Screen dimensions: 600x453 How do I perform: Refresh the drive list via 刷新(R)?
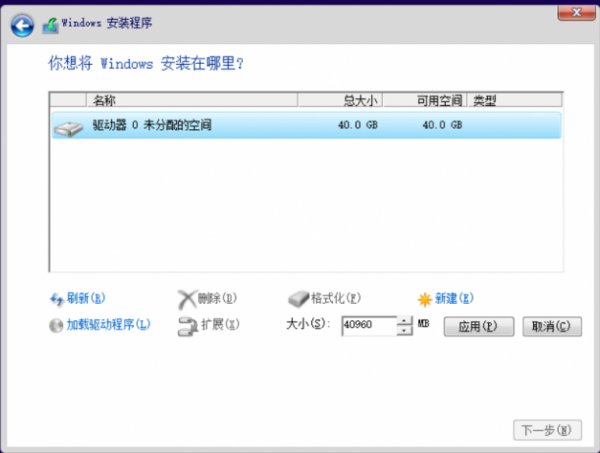(86, 298)
